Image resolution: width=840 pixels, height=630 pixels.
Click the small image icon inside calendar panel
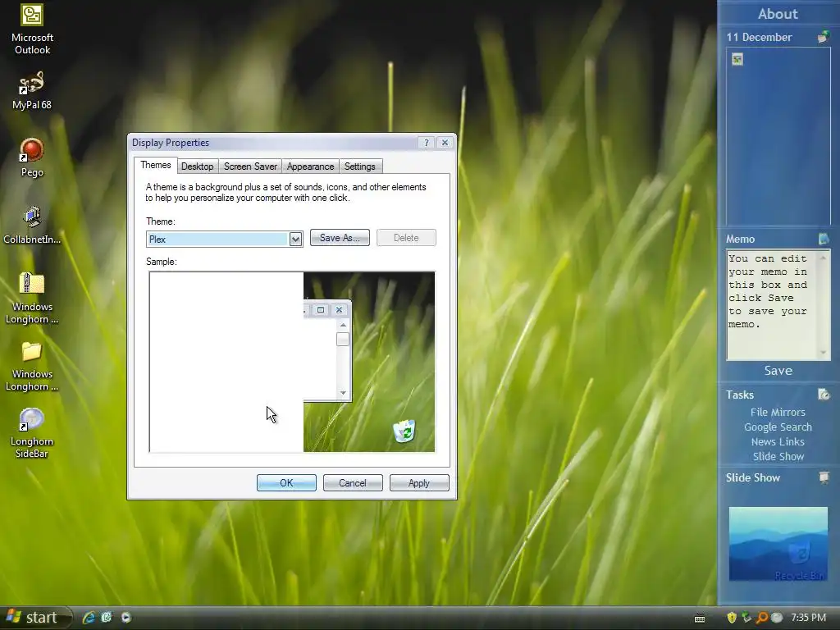click(x=737, y=59)
